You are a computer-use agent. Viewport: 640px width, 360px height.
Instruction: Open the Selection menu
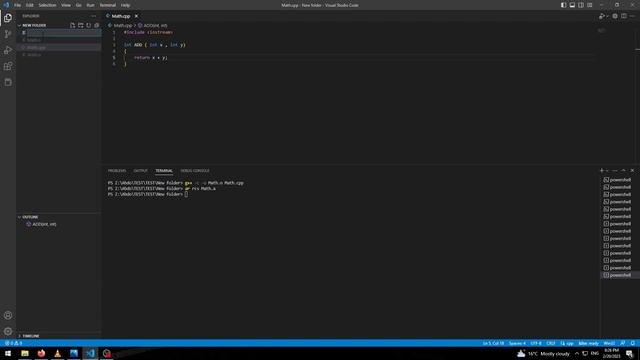(x=47, y=5)
